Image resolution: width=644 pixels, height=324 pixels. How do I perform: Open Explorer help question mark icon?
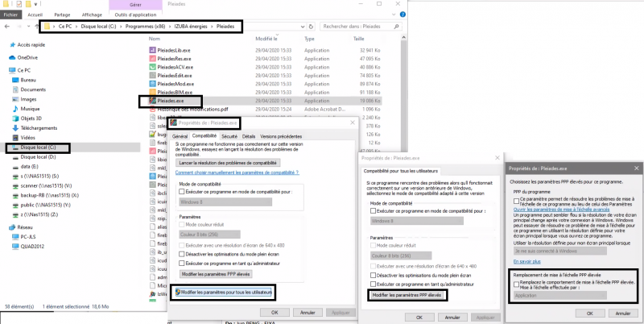point(403,15)
